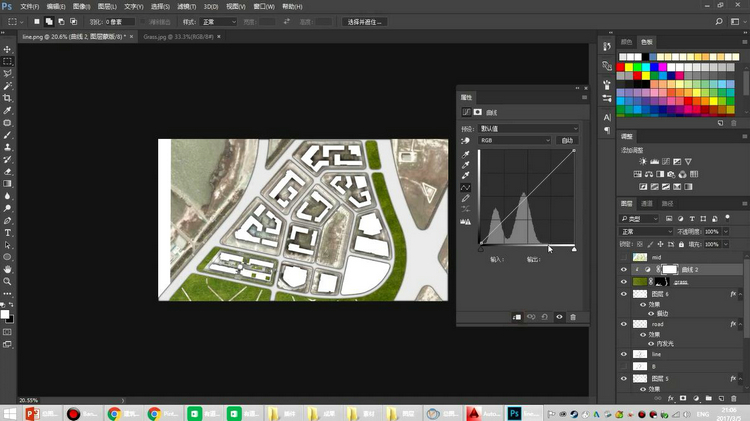Show the hidden layer B
Image resolution: width=750 pixels, height=421 pixels.
(624, 366)
